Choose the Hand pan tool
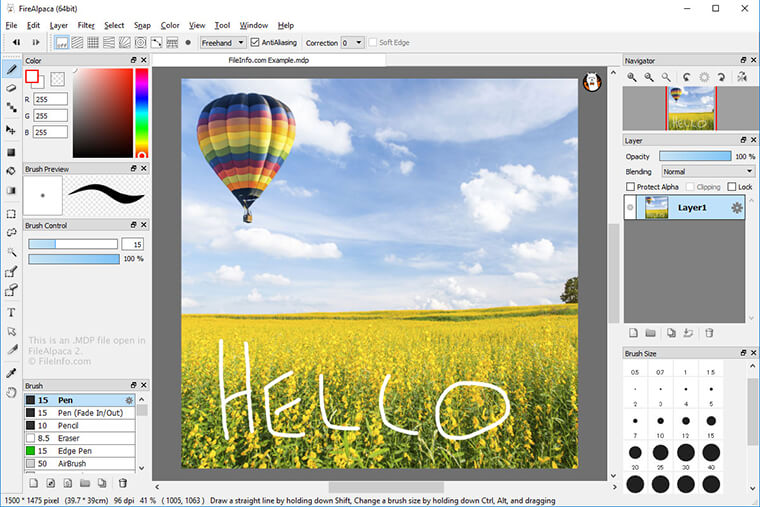 (x=11, y=392)
